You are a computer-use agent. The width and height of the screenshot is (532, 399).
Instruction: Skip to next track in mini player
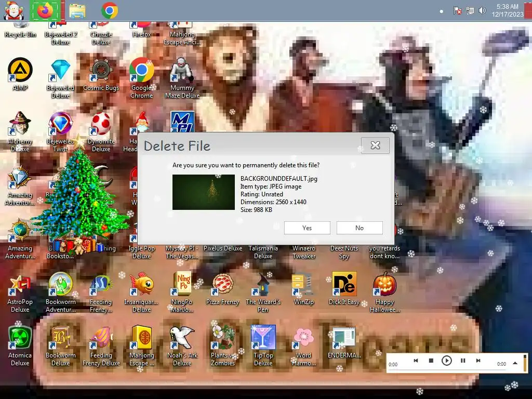pos(478,361)
